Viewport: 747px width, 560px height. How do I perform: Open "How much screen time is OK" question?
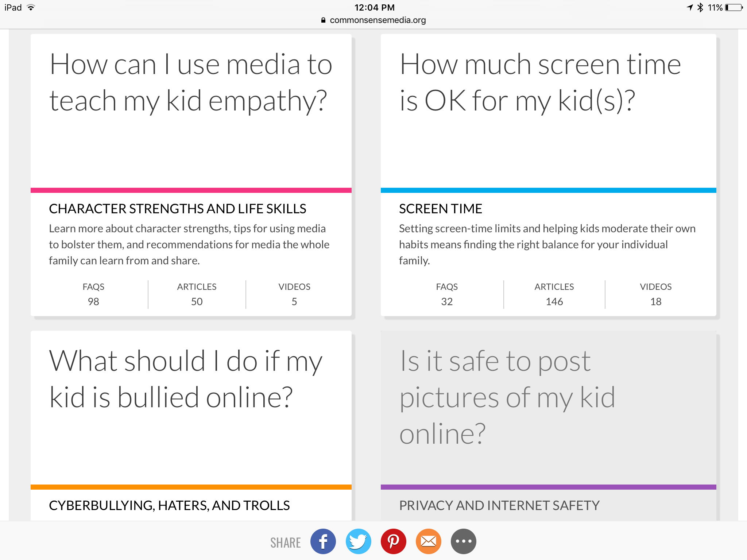pyautogui.click(x=540, y=82)
